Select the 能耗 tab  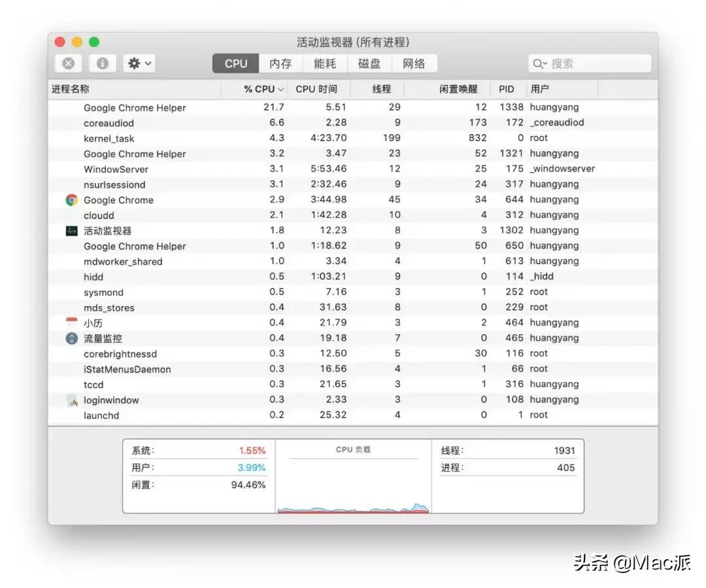(x=326, y=63)
